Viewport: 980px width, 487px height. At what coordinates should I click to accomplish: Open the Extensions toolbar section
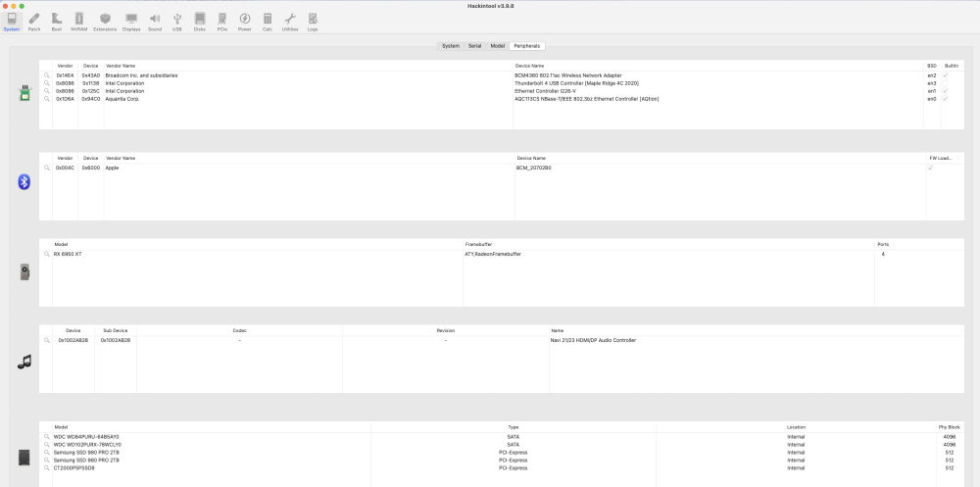(105, 22)
